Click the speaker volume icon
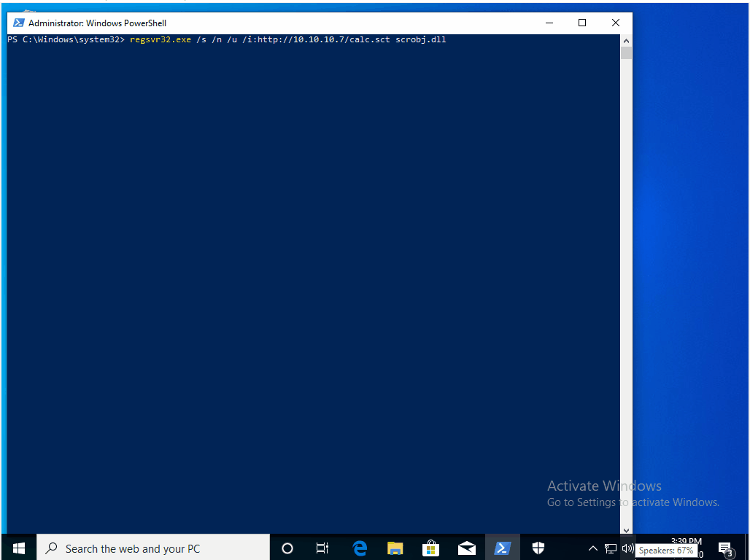750x560 pixels. [627, 548]
